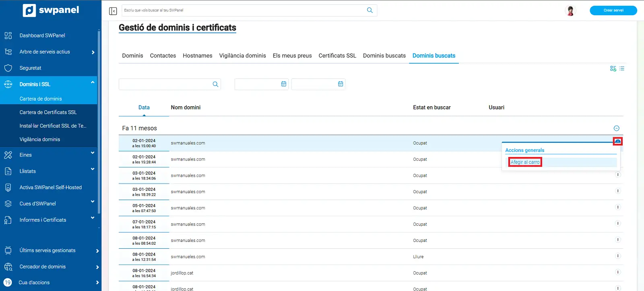Open Dashboard SWPanel icon in sidebar
This screenshot has height=291, width=644.
click(8, 35)
